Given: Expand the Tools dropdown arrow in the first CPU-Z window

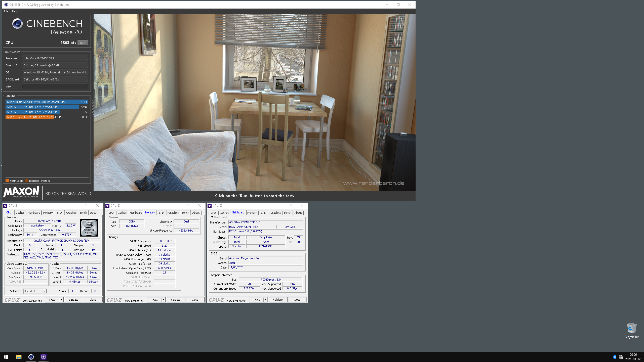Looking at the screenshot, I should click(61, 300).
